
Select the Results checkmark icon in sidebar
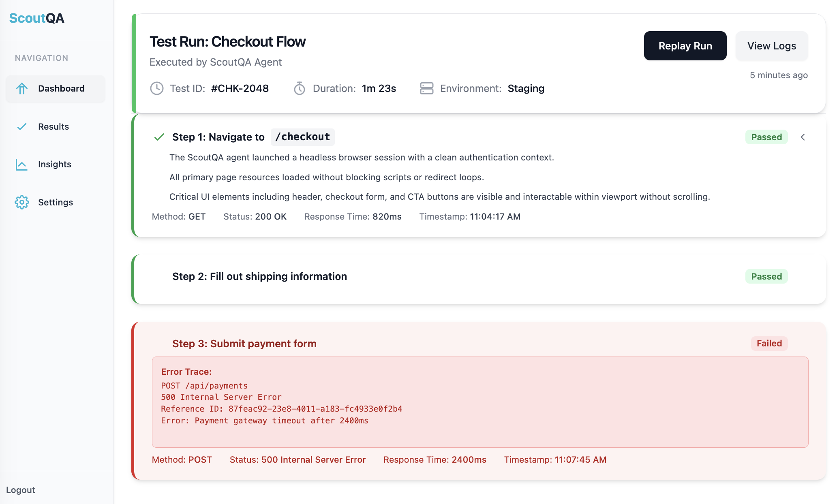22,126
